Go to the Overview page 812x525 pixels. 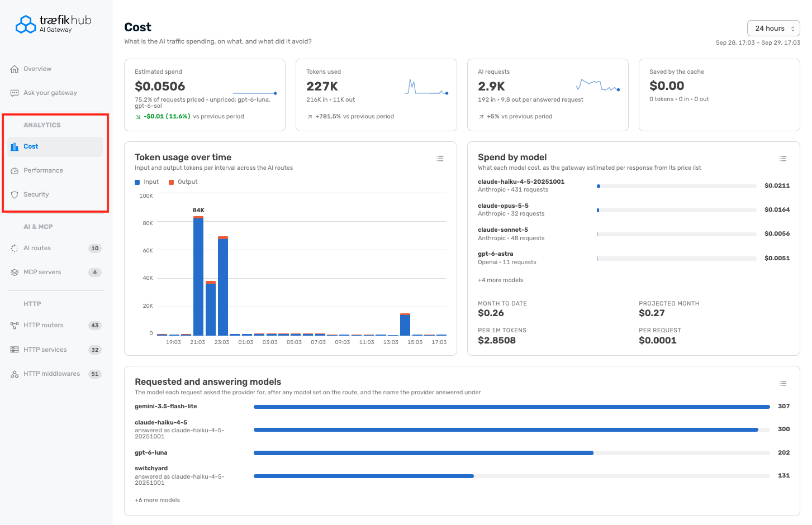click(55, 69)
